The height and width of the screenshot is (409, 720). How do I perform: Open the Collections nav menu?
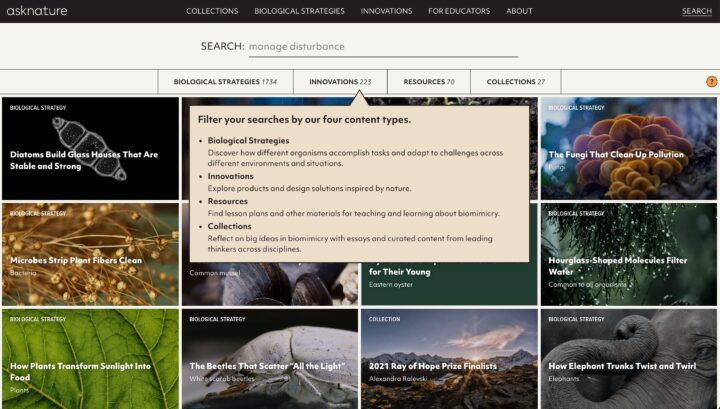pyautogui.click(x=212, y=11)
